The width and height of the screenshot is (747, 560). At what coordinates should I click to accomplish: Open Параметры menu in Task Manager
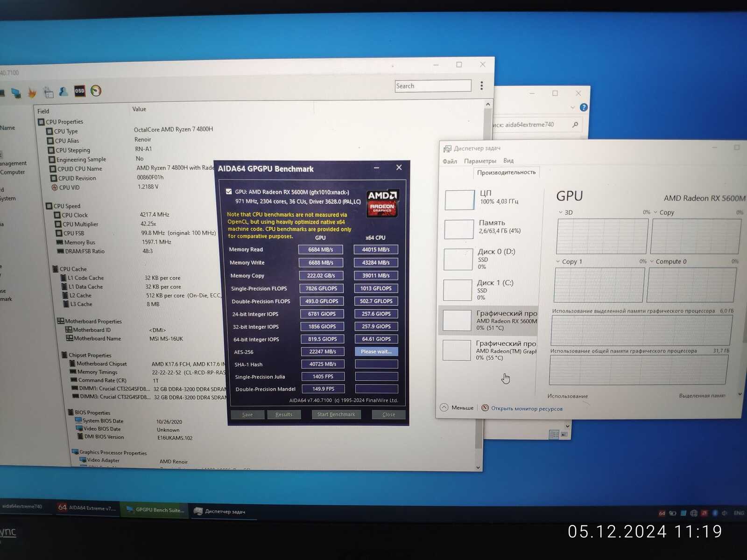[x=480, y=161]
